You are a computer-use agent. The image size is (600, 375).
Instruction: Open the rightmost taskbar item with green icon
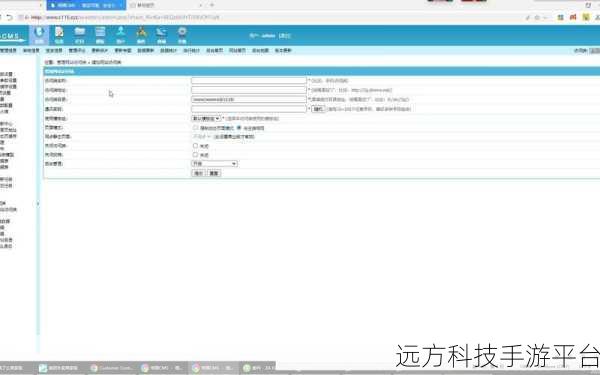point(259,368)
